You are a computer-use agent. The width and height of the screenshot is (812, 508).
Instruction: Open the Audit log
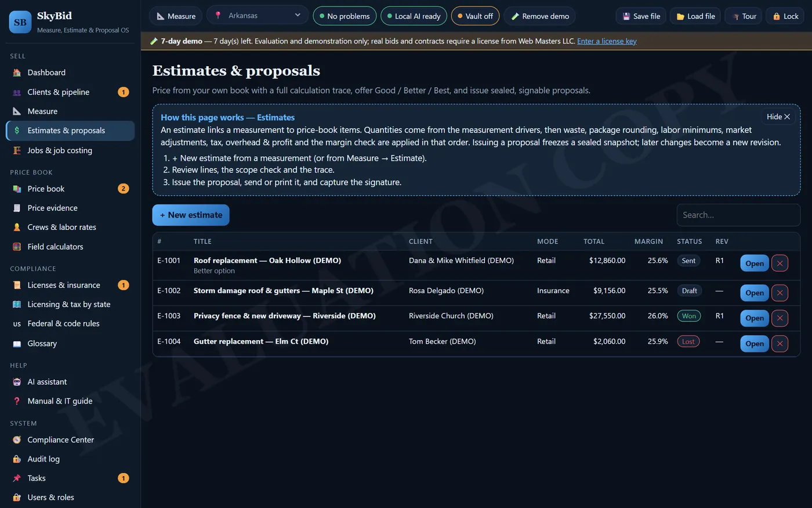70,459
